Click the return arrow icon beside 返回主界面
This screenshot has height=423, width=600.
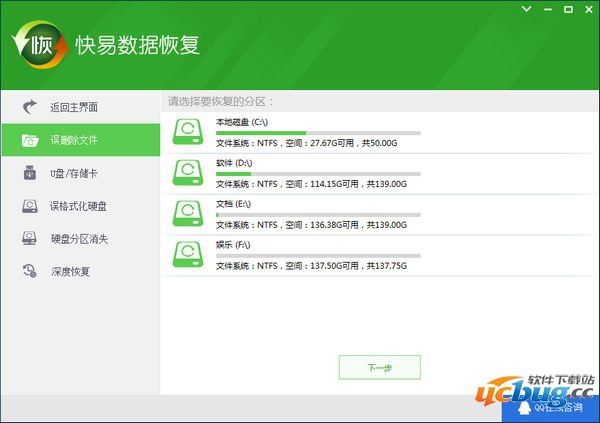pyautogui.click(x=29, y=107)
